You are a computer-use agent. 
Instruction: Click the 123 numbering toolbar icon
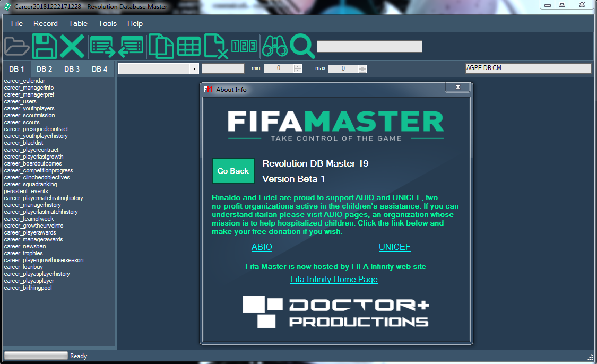point(244,46)
